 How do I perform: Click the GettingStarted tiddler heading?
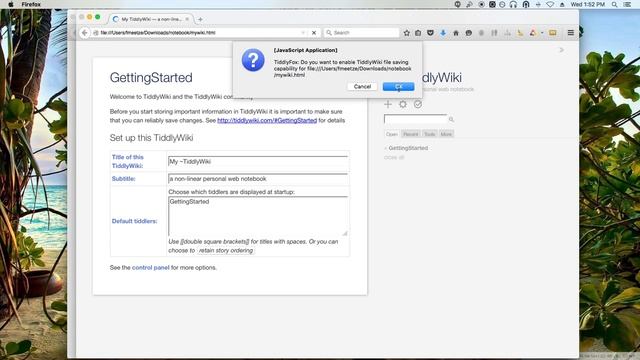click(151, 78)
